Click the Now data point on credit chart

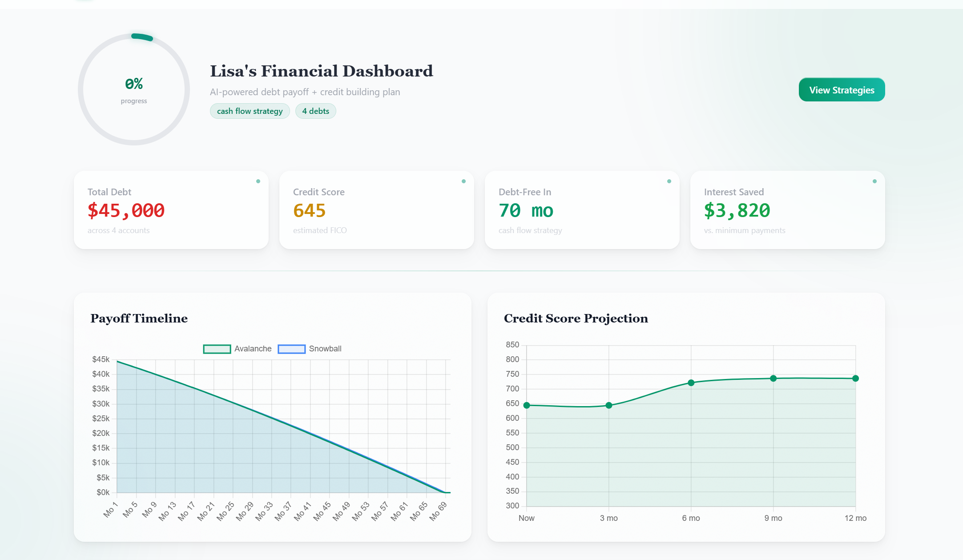click(527, 405)
